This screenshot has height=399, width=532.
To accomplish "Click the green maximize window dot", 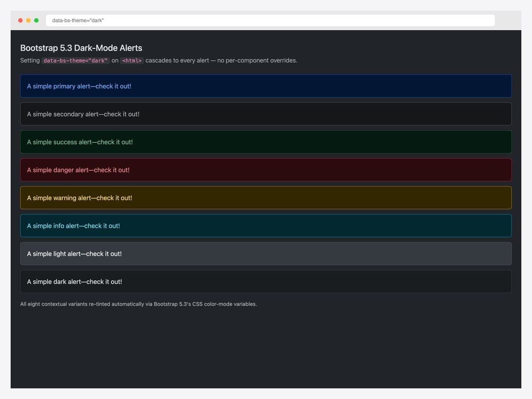I will [36, 20].
